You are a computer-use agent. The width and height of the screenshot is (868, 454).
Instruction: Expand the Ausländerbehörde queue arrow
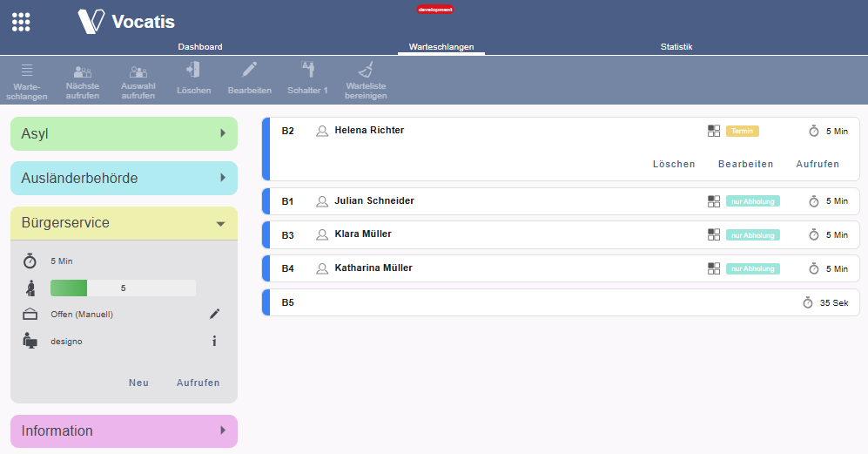[223, 178]
